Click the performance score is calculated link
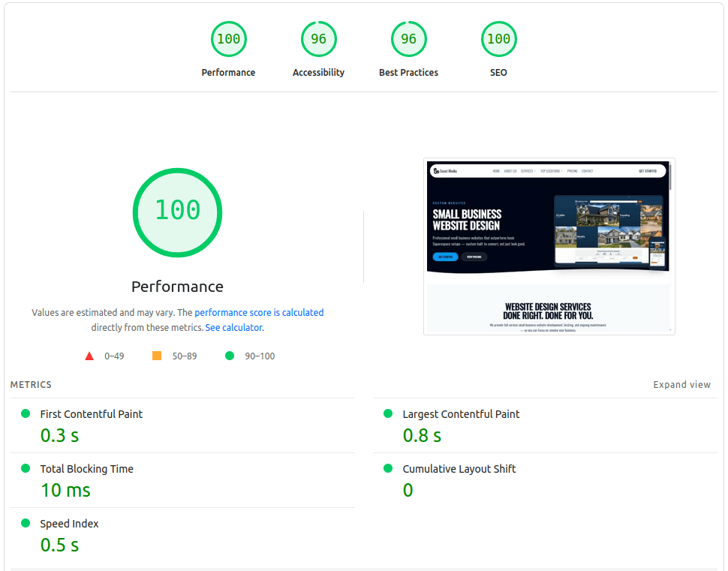728x571 pixels. [258, 312]
